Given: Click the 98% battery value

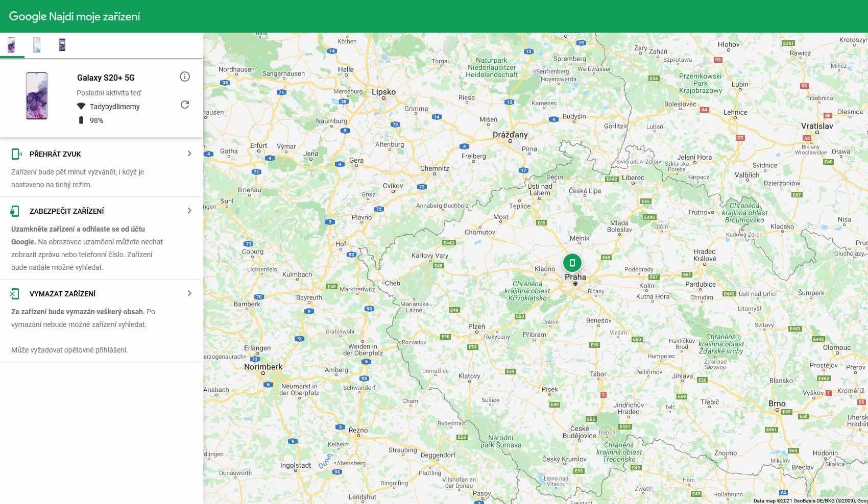Looking at the screenshot, I should click(97, 120).
